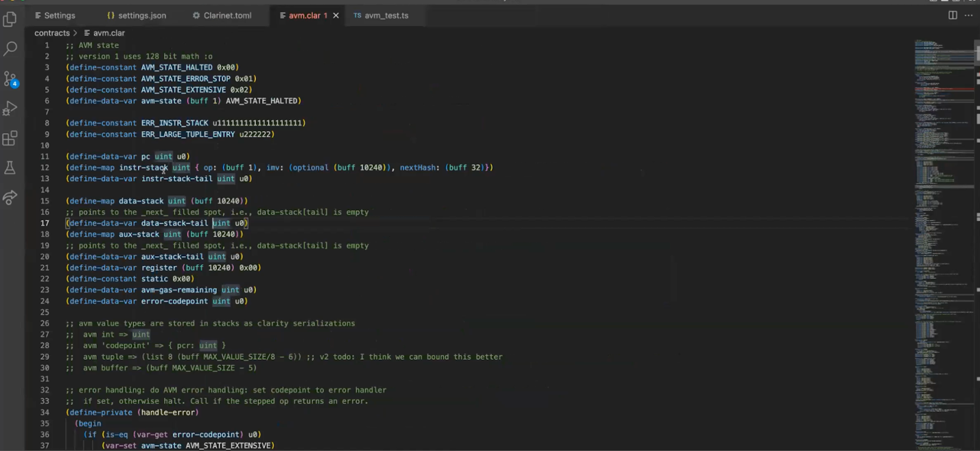
Task: Open the Run and Debug view
Action: tap(10, 108)
